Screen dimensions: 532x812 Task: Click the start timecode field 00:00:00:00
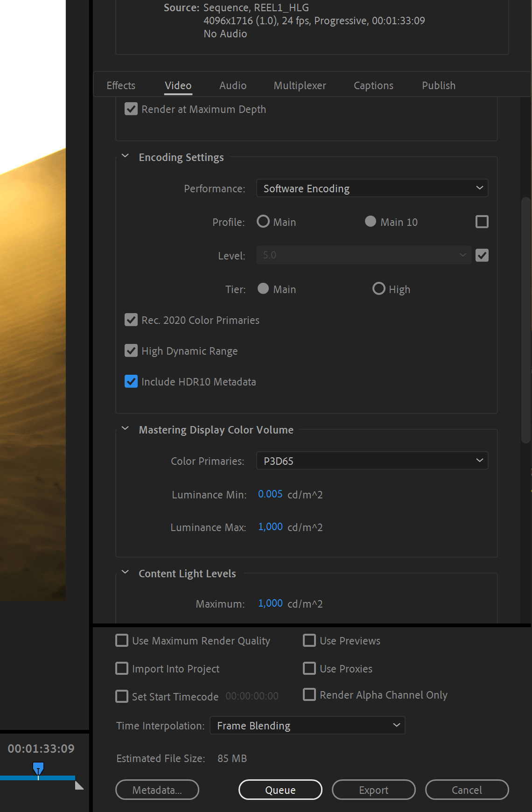click(x=252, y=696)
